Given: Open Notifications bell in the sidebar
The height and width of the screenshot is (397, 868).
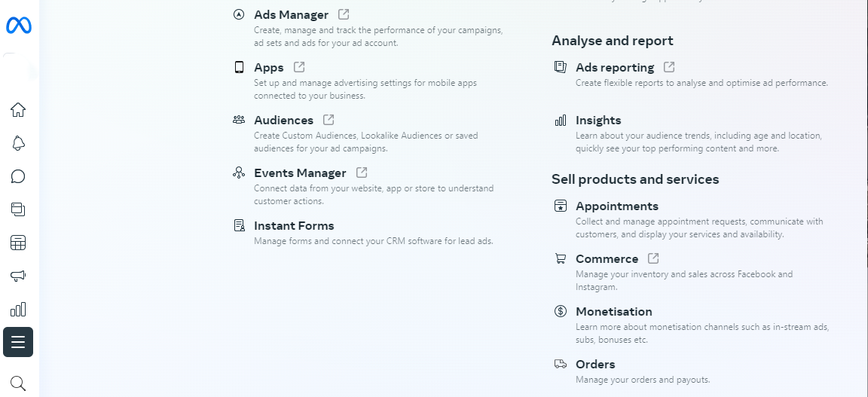Looking at the screenshot, I should (18, 143).
